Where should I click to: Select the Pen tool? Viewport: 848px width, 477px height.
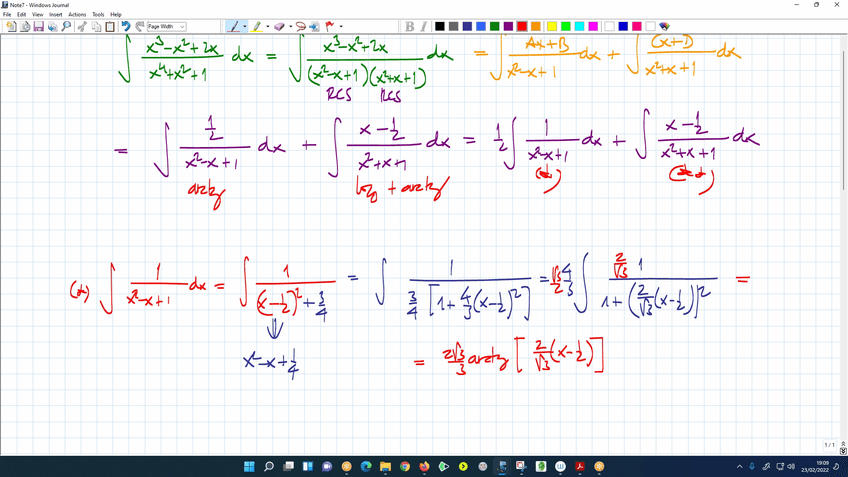234,27
